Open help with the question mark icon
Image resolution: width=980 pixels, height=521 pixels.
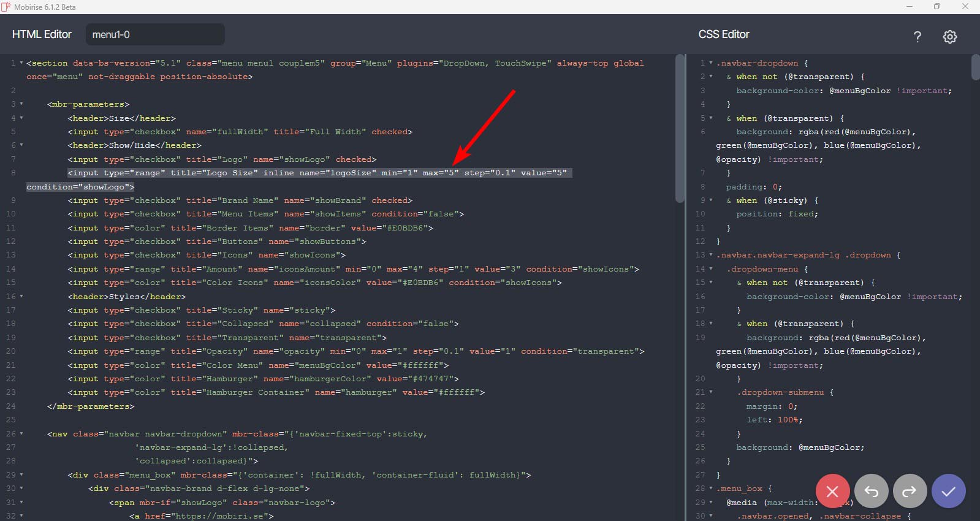[x=917, y=37]
